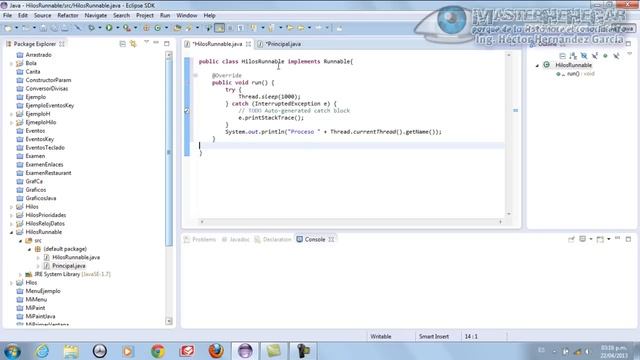
Task: Open Package Explorer view menu triangle
Action: click(146, 42)
